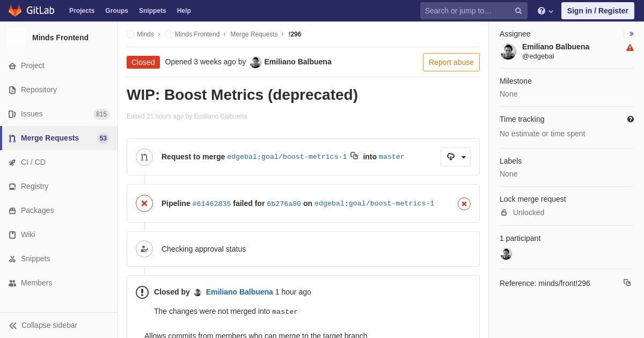Click the Closed status badge
Image resolution: width=644 pixels, height=338 pixels.
click(143, 62)
